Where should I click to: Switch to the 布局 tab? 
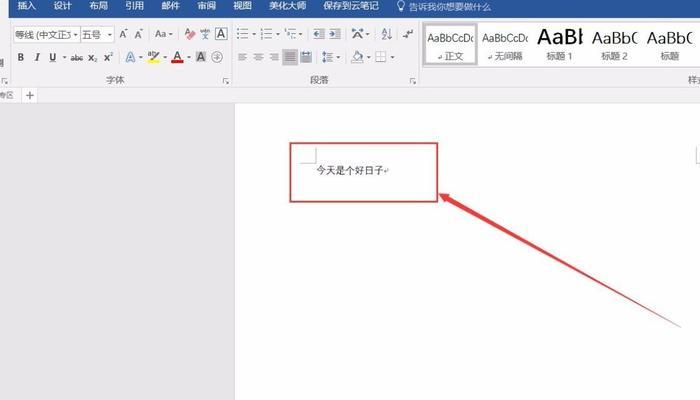(x=99, y=6)
